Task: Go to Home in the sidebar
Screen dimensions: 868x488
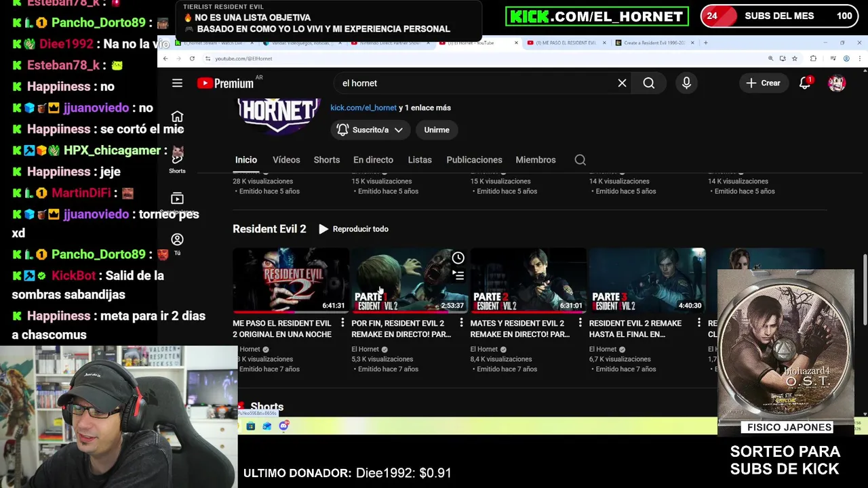Action: coord(177,117)
